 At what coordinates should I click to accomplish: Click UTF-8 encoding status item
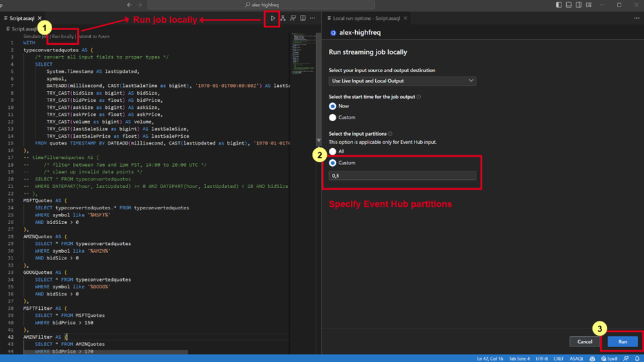(542, 359)
